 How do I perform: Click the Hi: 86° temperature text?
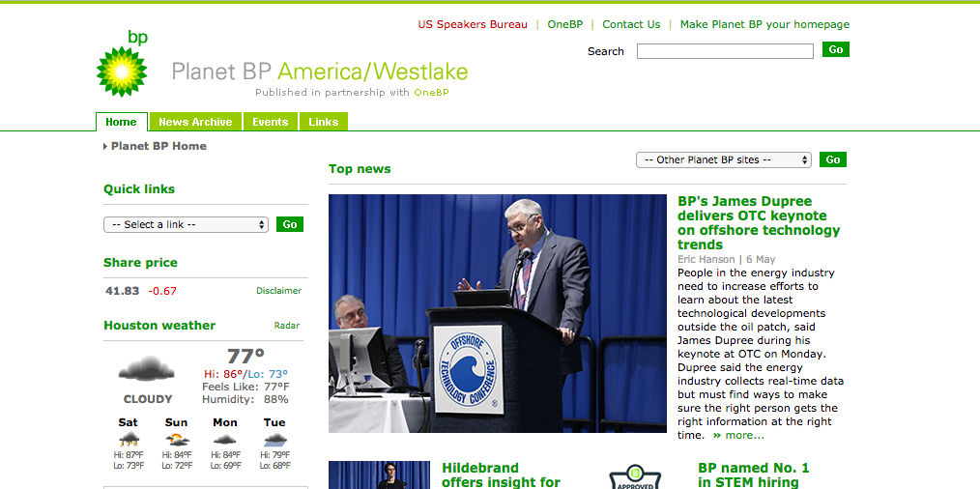click(x=222, y=374)
